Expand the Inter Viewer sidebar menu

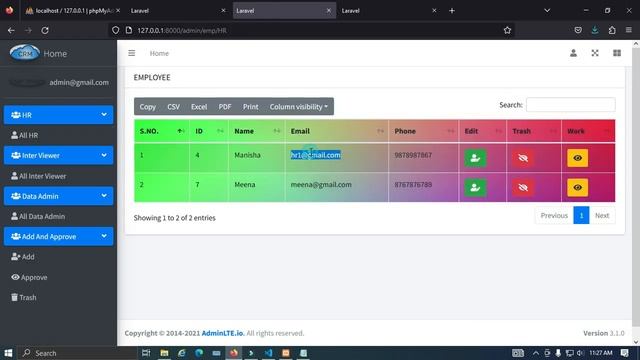coord(58,156)
